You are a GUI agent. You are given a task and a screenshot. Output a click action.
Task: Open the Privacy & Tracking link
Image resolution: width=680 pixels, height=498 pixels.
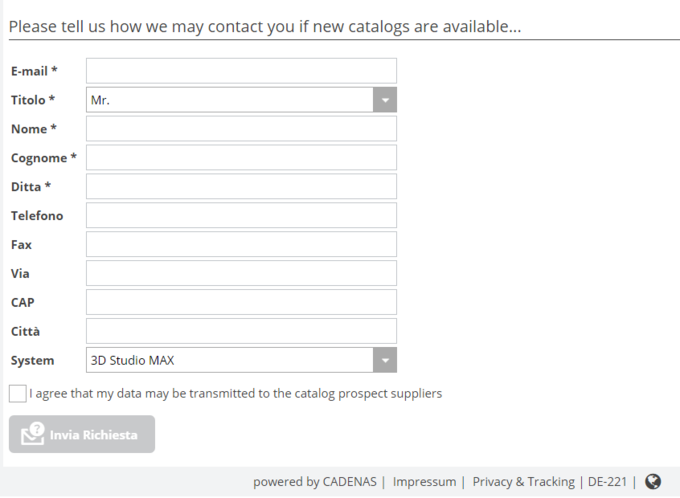[523, 482]
